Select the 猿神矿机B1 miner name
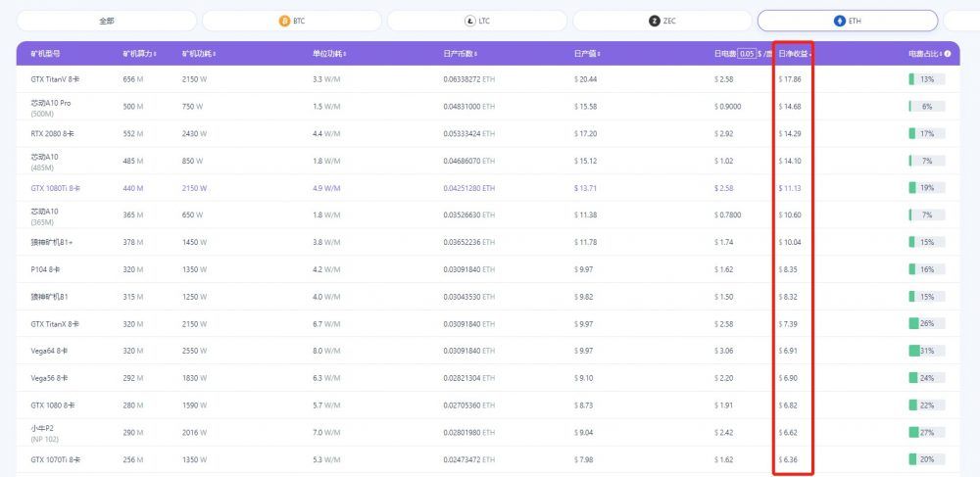Screen dimensions: 980x477 tap(49, 297)
